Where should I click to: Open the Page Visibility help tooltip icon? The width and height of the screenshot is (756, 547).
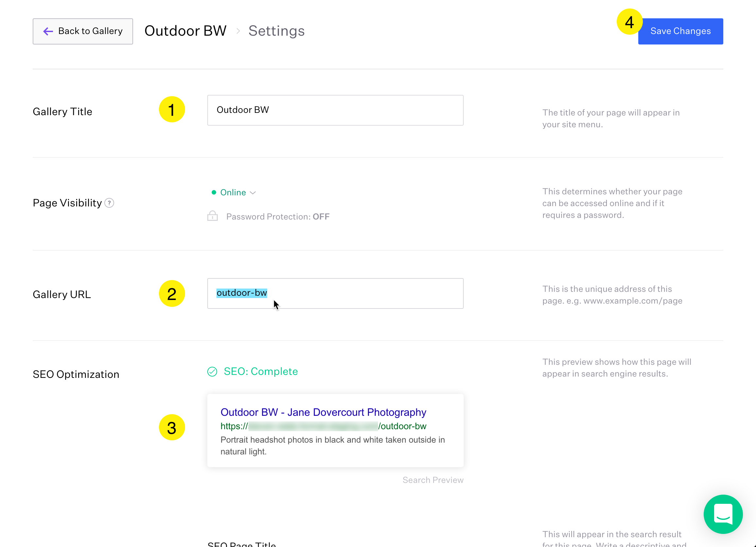tap(109, 203)
